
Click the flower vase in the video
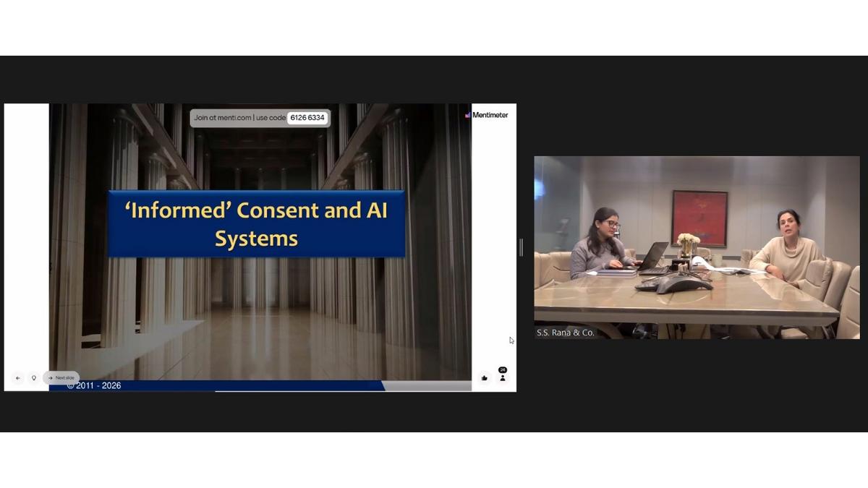[688, 245]
